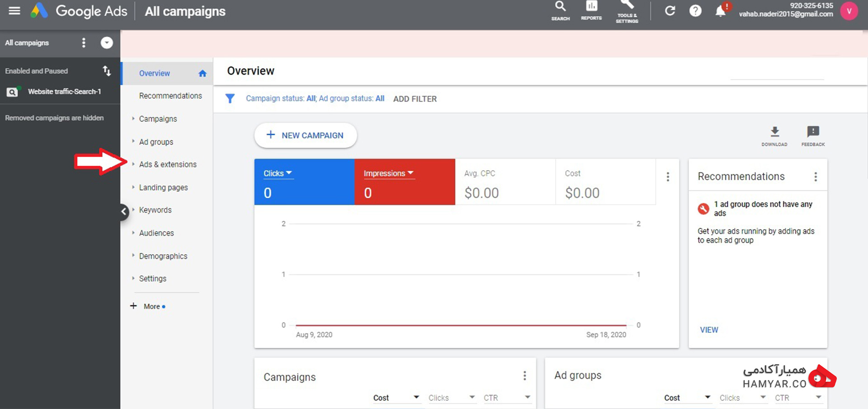Viewport: 868px width, 409px height.
Task: Click the Campaign status filter text
Action: 281,99
